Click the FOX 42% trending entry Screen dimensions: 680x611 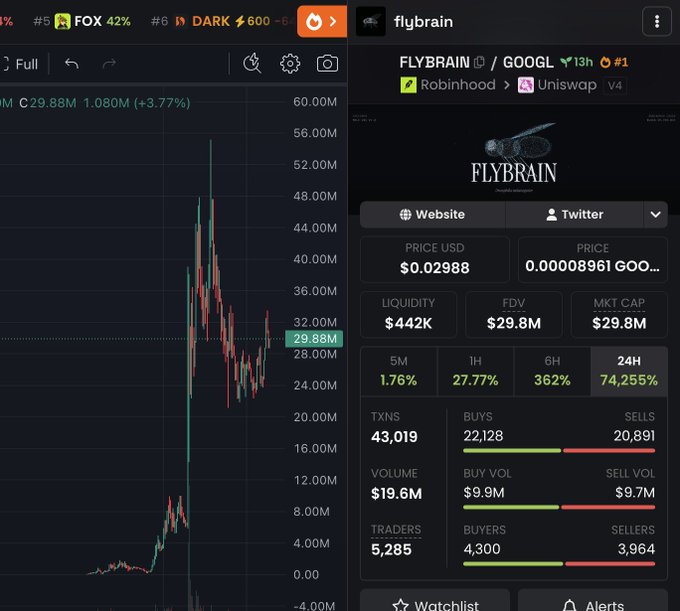click(x=82, y=21)
